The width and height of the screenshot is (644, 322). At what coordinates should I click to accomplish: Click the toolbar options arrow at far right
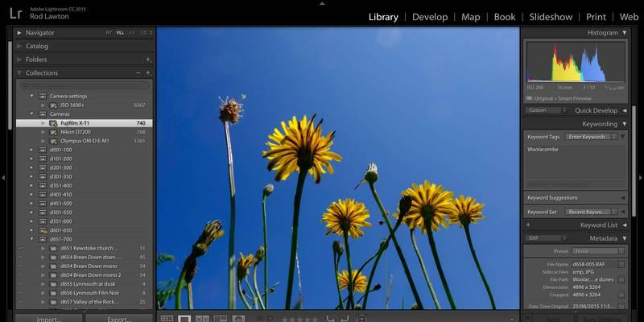[512, 319]
